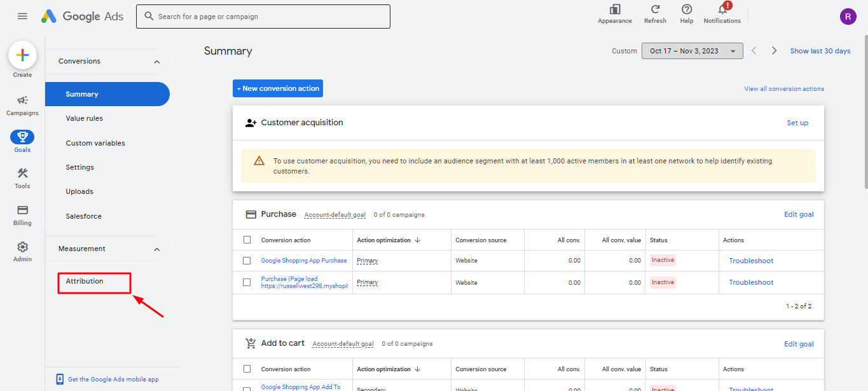Screen dimensions: 868x391
Task: Troubleshoot Purchase (Page load) action
Action: coord(751,282)
